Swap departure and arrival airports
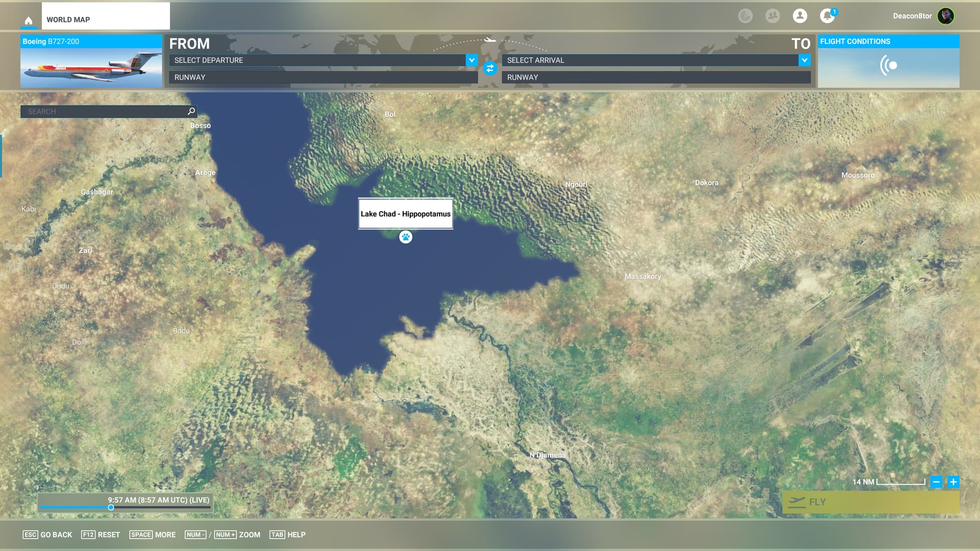The image size is (980, 551). [489, 68]
